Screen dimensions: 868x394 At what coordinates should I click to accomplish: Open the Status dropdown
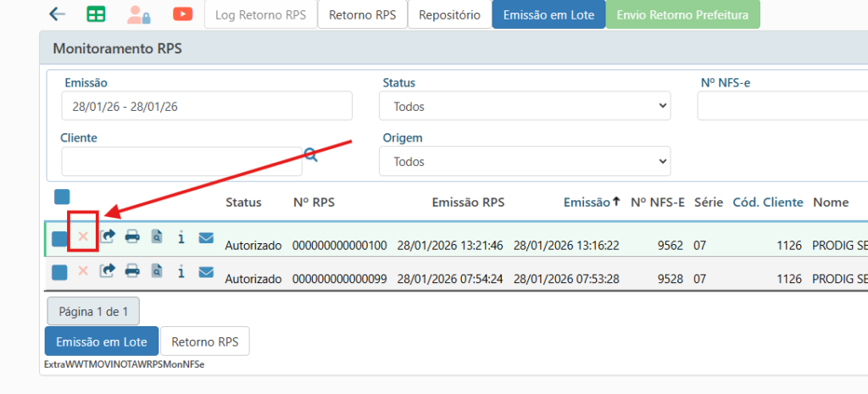524,107
